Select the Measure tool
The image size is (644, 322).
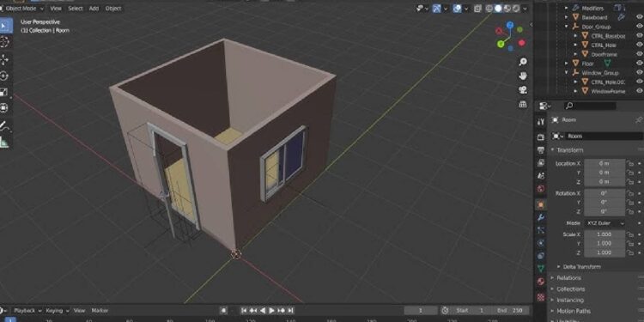click(x=5, y=142)
